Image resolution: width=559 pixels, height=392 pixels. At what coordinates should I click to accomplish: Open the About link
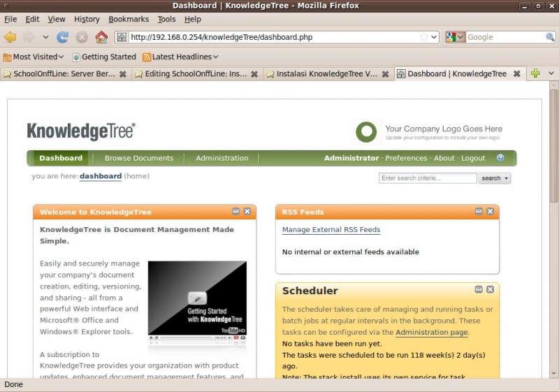pyautogui.click(x=444, y=158)
